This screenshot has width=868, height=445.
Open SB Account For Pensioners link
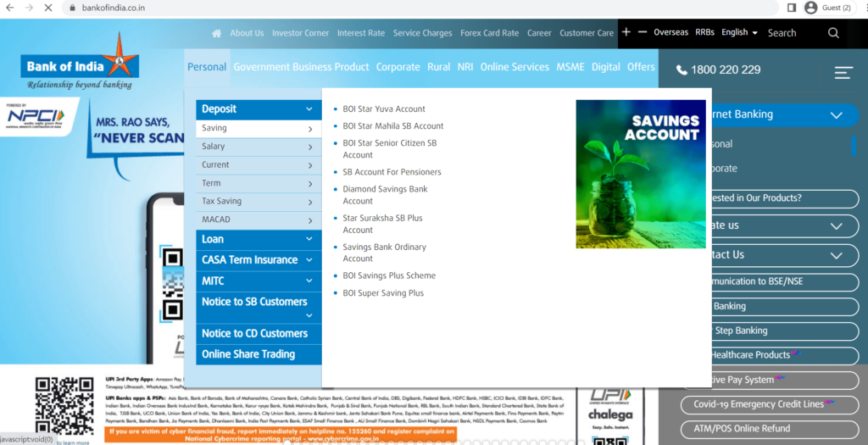pyautogui.click(x=392, y=172)
